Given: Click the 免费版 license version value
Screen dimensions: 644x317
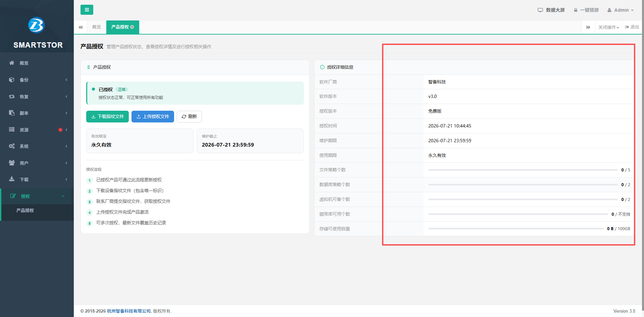Looking at the screenshot, I should pyautogui.click(x=435, y=111).
